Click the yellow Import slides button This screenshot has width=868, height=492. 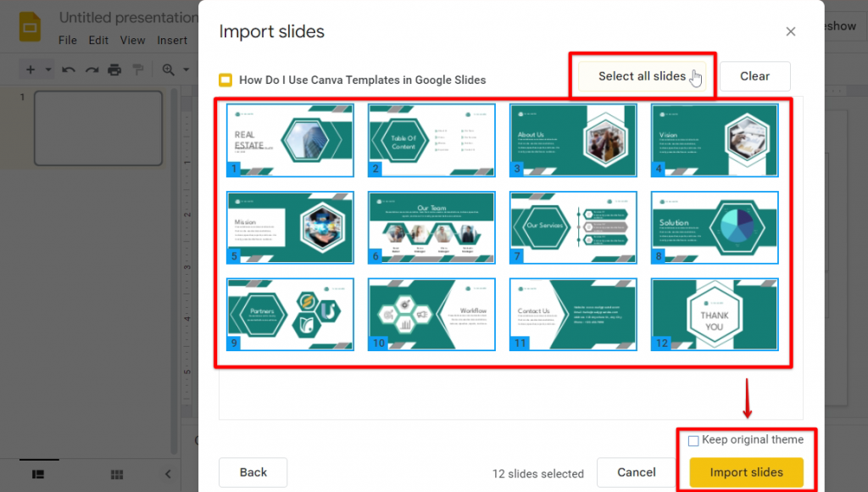[747, 472]
